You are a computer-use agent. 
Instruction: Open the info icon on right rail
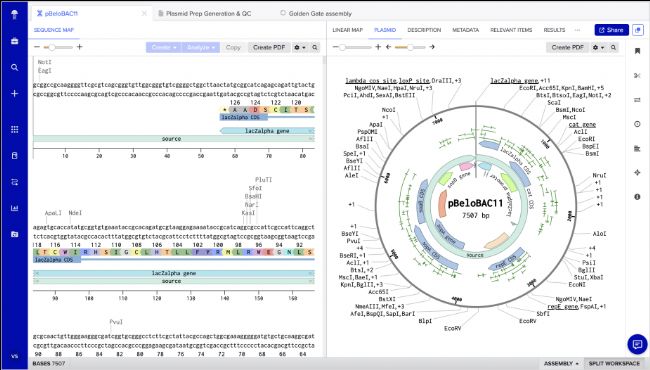(637, 197)
